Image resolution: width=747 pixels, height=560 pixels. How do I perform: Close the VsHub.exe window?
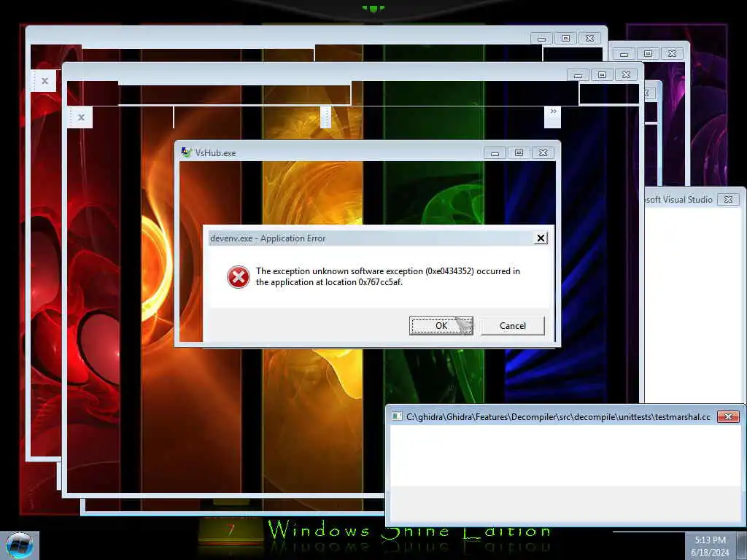(x=543, y=153)
